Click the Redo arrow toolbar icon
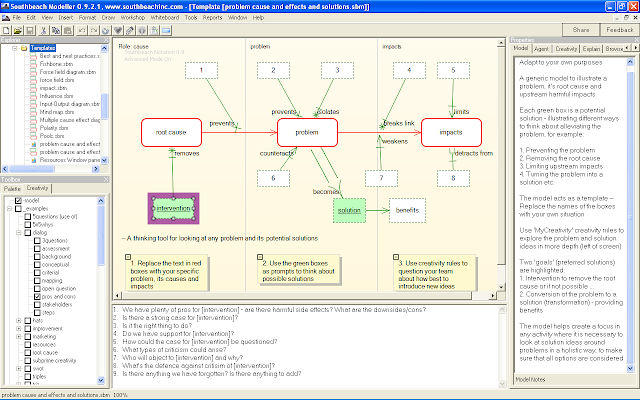640x400 pixels. 93,31
